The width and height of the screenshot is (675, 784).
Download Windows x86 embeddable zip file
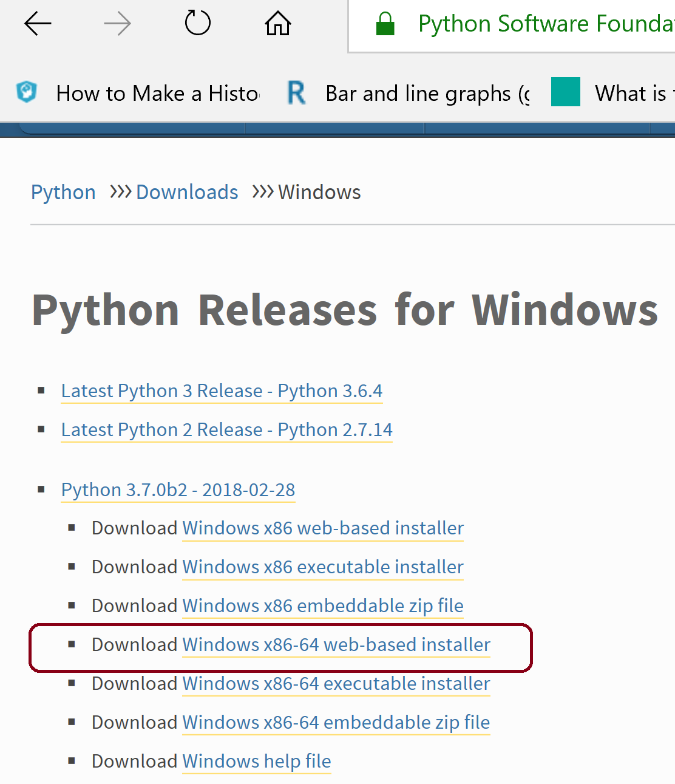pos(323,606)
